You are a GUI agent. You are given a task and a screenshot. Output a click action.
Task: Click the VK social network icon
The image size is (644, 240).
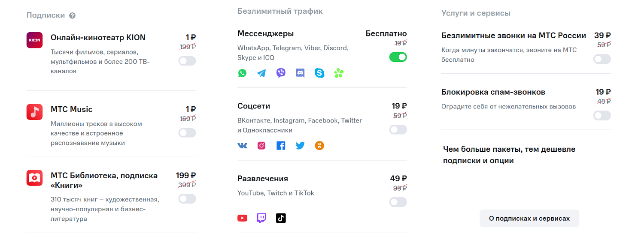(243, 146)
